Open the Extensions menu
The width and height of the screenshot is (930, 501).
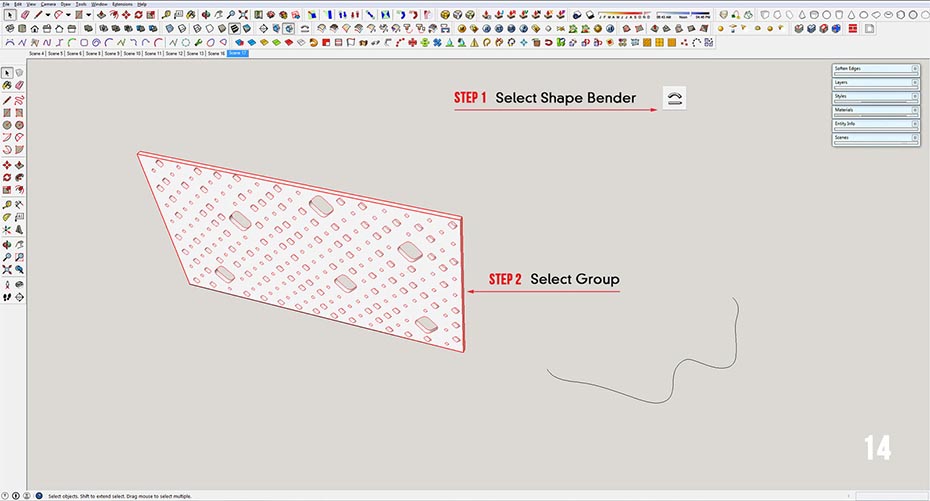click(121, 4)
